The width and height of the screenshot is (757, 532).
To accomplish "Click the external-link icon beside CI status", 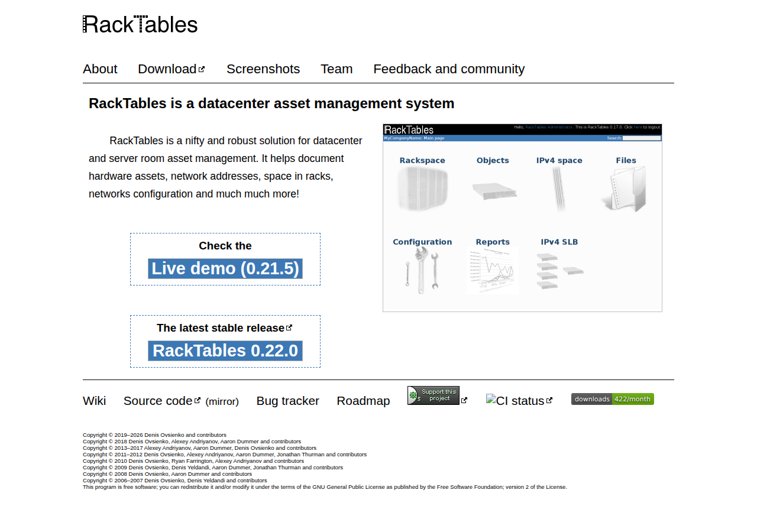I will 549,400.
